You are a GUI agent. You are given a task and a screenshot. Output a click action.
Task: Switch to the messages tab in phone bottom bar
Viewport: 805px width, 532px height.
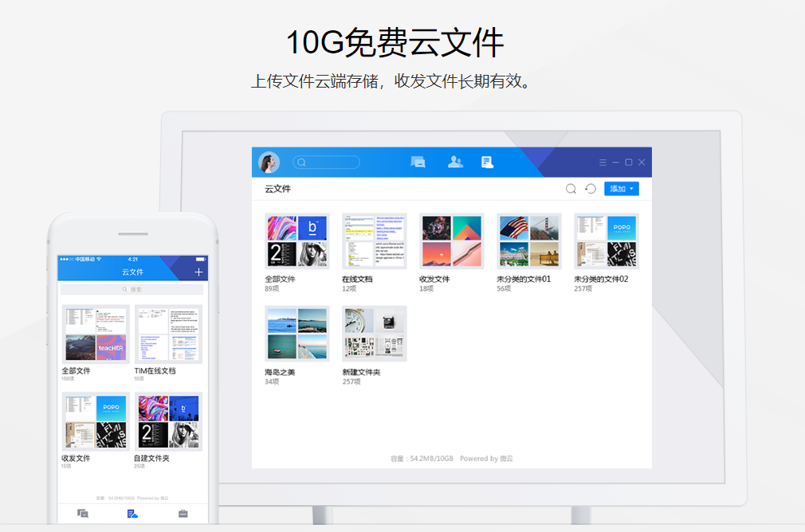pyautogui.click(x=83, y=513)
